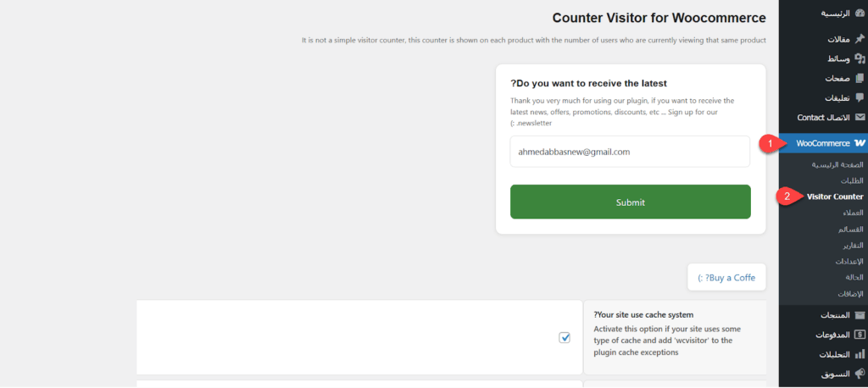Open the WooCommerce Settings submenu item
868x388 pixels.
click(847, 261)
